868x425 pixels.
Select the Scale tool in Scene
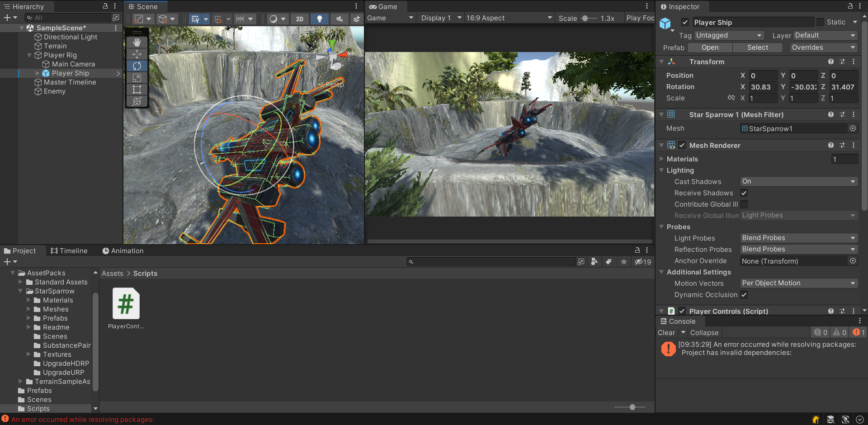tap(137, 78)
